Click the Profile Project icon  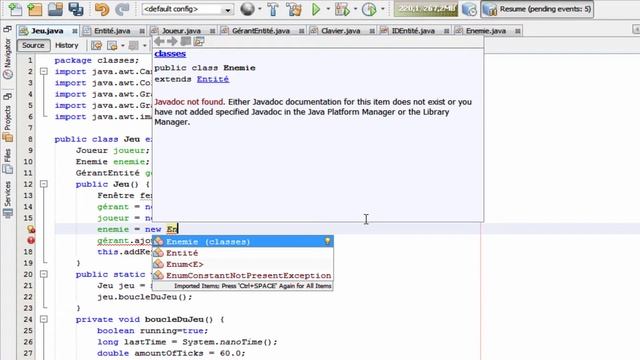pos(369,9)
